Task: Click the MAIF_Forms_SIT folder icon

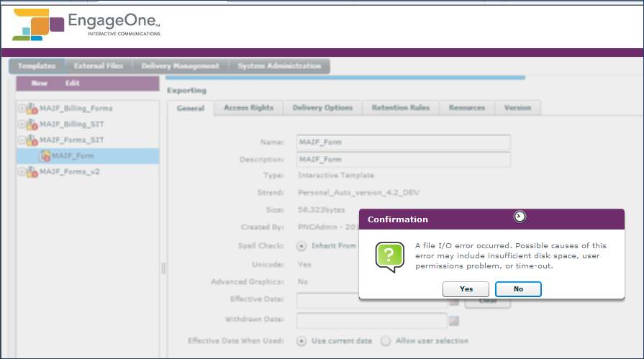Action: click(x=32, y=140)
